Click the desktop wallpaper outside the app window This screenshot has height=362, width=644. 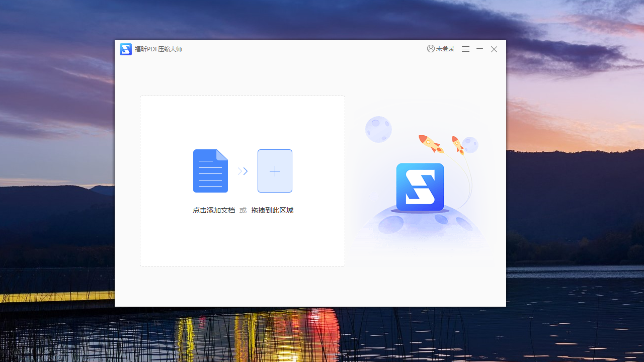(x=55, y=181)
